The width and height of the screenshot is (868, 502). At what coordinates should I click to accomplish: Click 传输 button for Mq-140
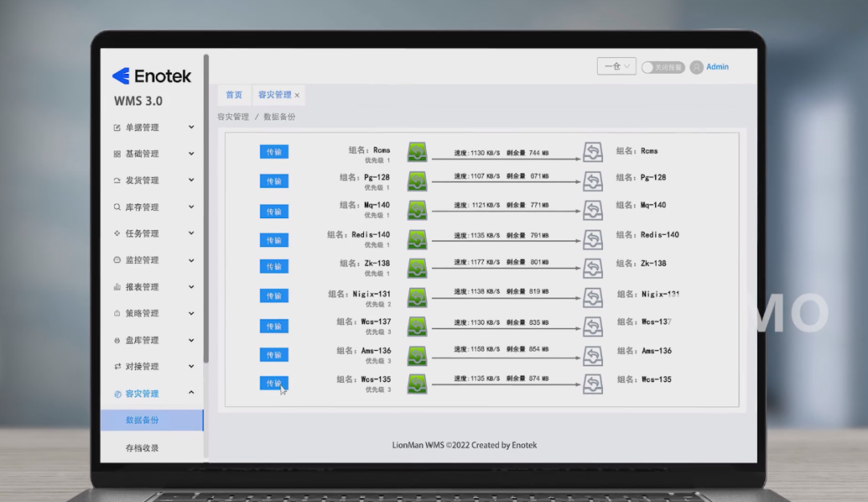pyautogui.click(x=274, y=212)
